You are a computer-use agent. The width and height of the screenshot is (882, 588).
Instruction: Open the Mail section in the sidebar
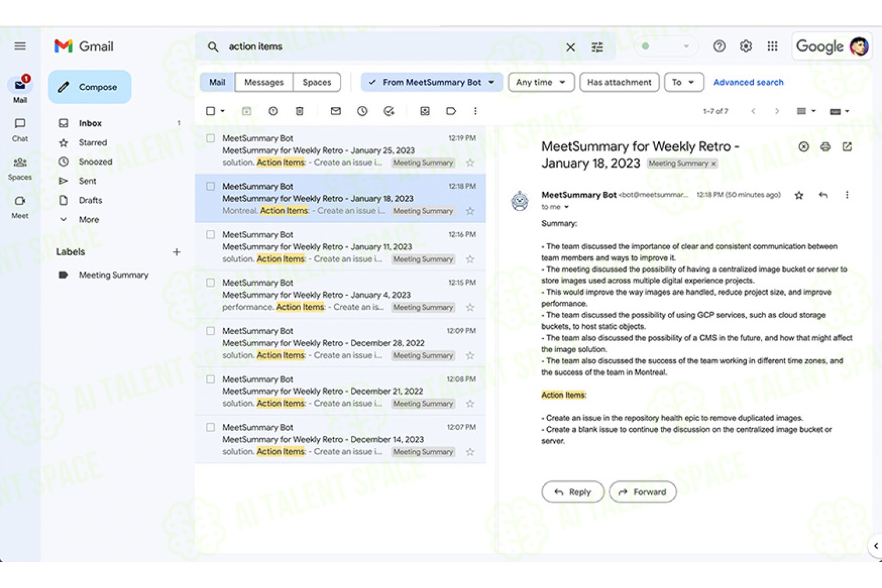pos(20,89)
